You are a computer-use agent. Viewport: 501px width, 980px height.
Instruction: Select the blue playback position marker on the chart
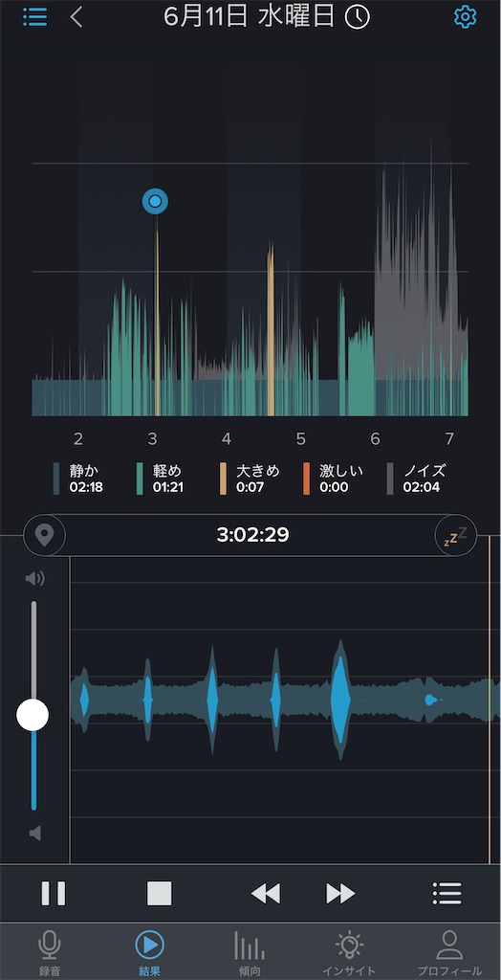155,201
